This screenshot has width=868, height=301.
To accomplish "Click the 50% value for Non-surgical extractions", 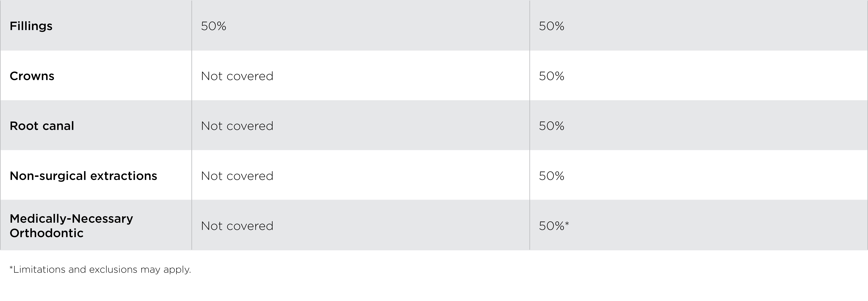I will [552, 176].
